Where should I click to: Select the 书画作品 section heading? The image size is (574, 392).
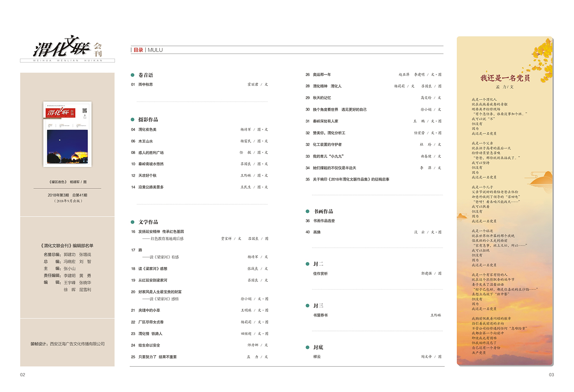click(323, 211)
